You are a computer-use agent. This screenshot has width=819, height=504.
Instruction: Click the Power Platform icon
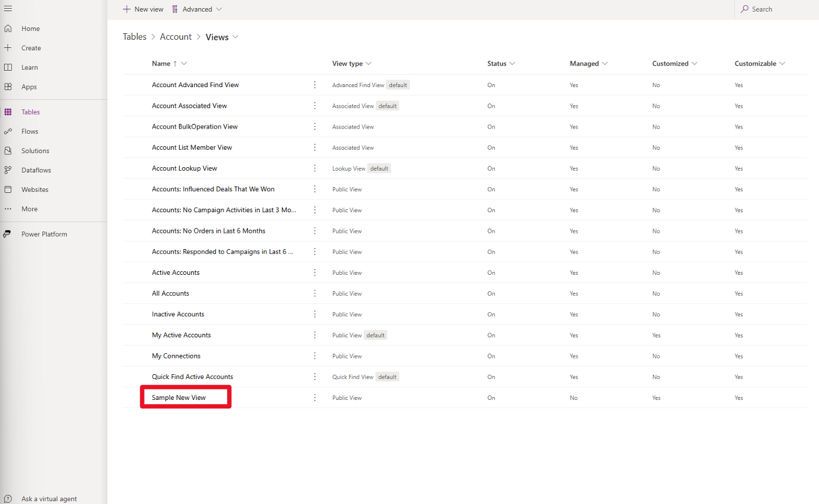coord(8,234)
